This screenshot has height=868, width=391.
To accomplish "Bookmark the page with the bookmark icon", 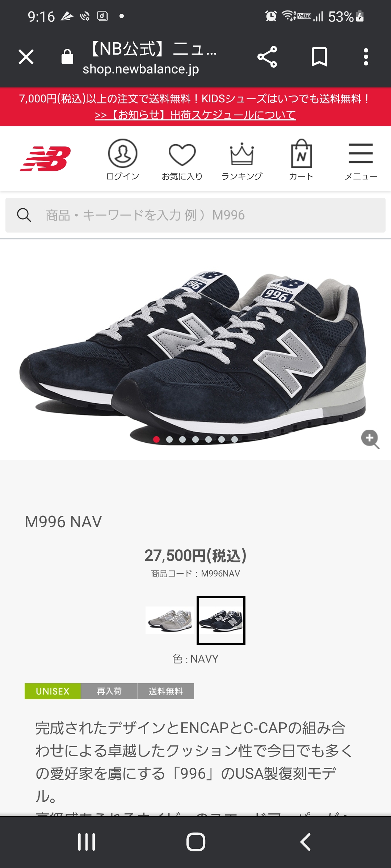I will tap(319, 57).
